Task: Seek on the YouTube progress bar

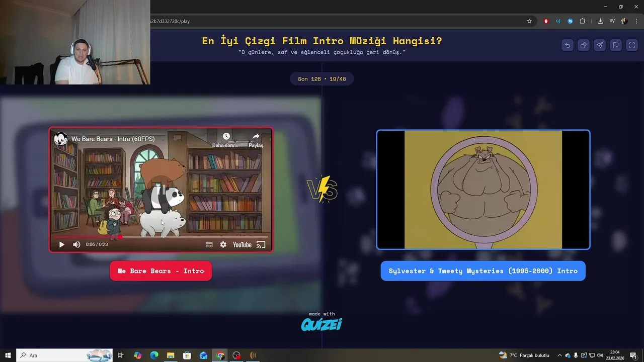Action: (161, 236)
